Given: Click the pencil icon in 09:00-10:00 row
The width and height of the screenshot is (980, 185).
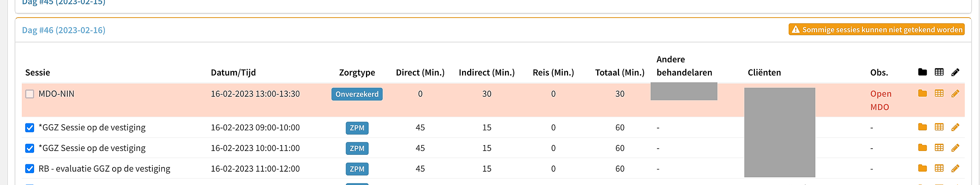Looking at the screenshot, I should 955,127.
